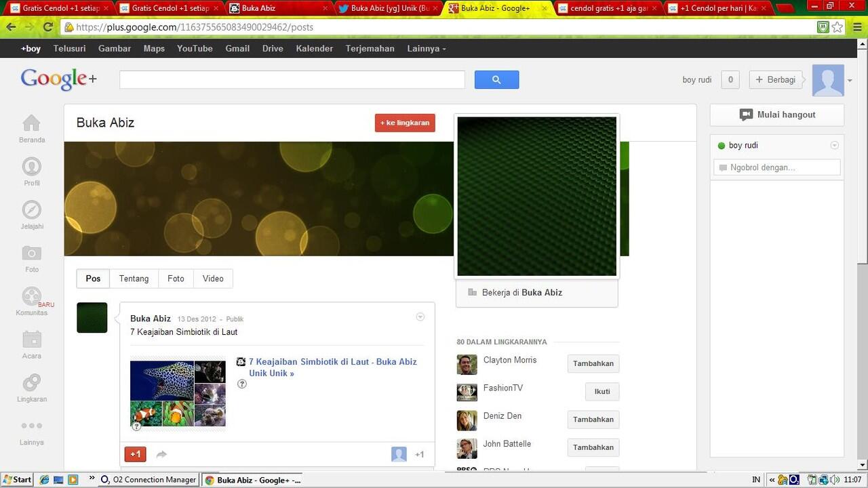868x488 pixels.
Task: Select the Video tab
Action: click(x=213, y=279)
